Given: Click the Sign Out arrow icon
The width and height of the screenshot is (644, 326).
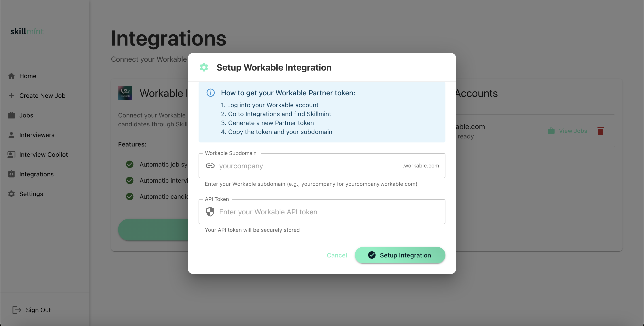Looking at the screenshot, I should 17,310.
